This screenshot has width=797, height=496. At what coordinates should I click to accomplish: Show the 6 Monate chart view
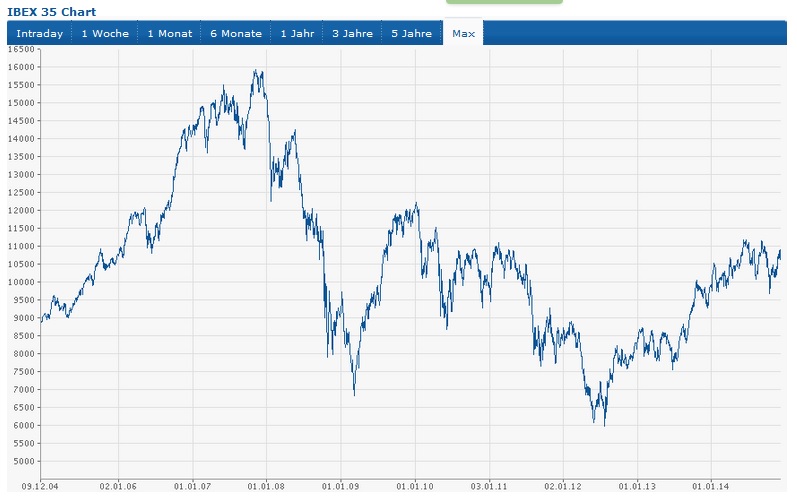point(236,34)
